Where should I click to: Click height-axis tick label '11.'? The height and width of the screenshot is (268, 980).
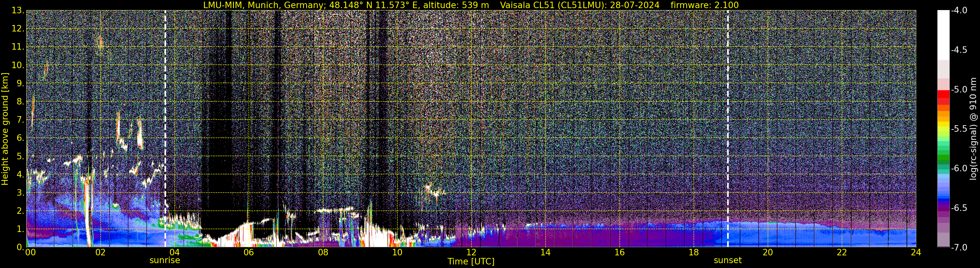click(18, 47)
